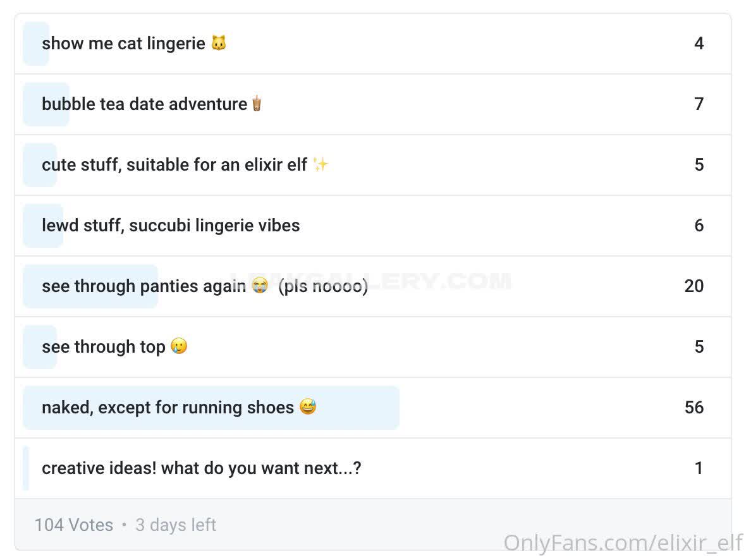Click the loudly crying face emoji
The image size is (746, 560).
click(x=260, y=286)
